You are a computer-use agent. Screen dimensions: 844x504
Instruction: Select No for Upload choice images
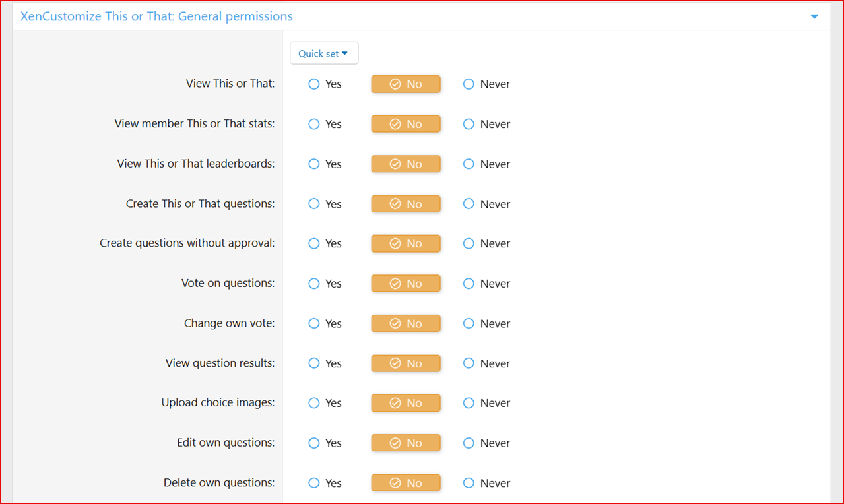click(x=406, y=403)
